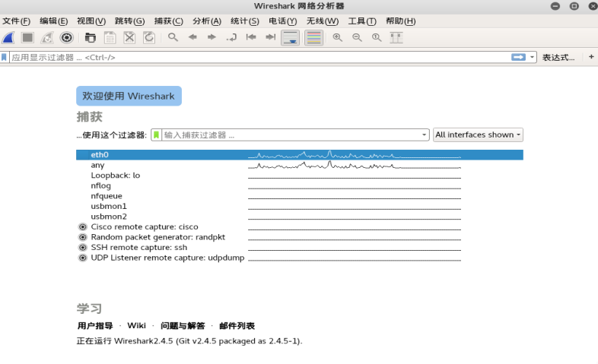Open the 捕获(C) menu
598x364 pixels.
[169, 21]
